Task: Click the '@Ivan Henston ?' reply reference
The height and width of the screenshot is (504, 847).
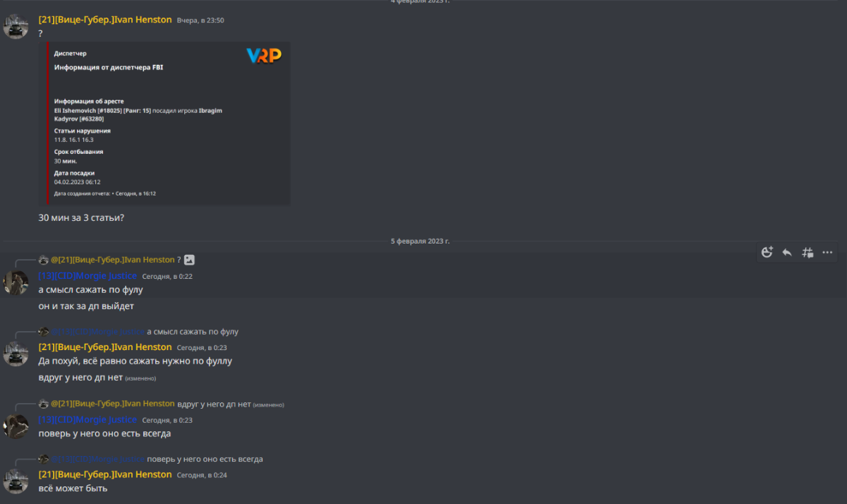Action: (116, 260)
